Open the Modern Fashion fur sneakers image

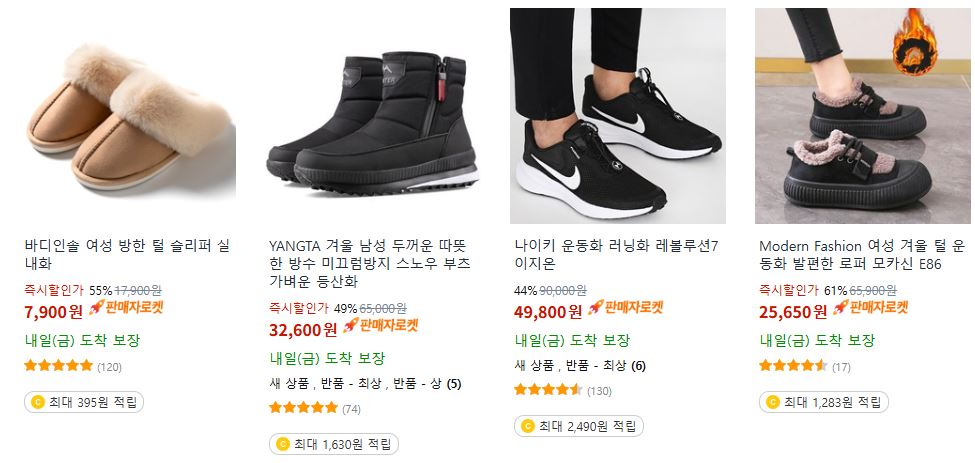click(863, 116)
